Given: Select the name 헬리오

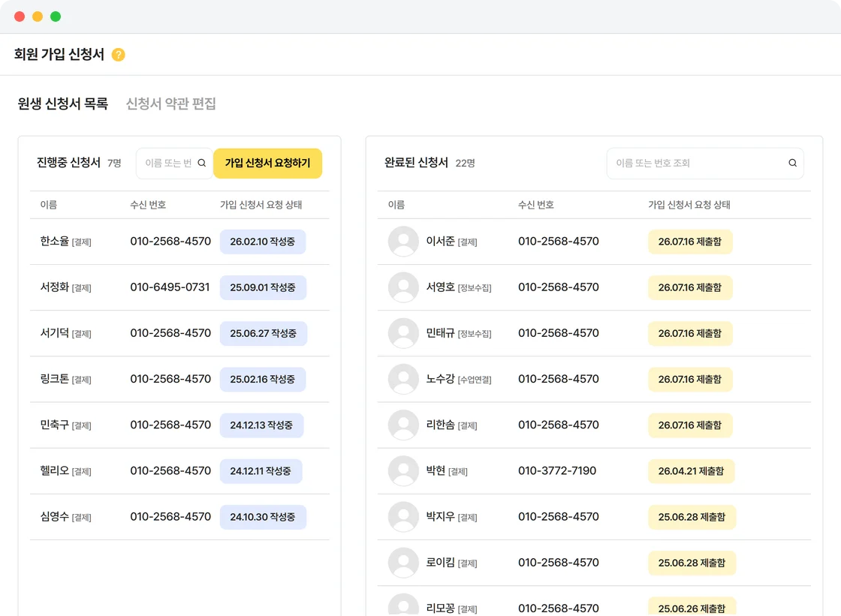Looking at the screenshot, I should click(x=55, y=470).
